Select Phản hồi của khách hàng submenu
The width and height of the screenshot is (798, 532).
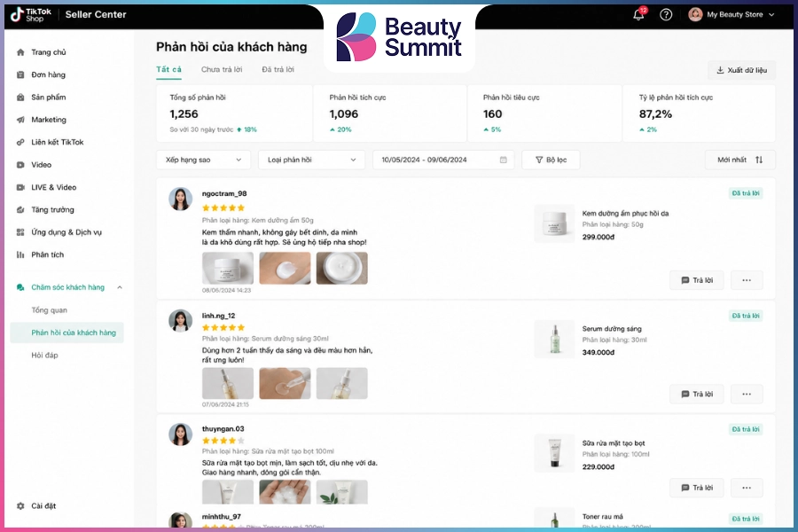tap(66, 332)
